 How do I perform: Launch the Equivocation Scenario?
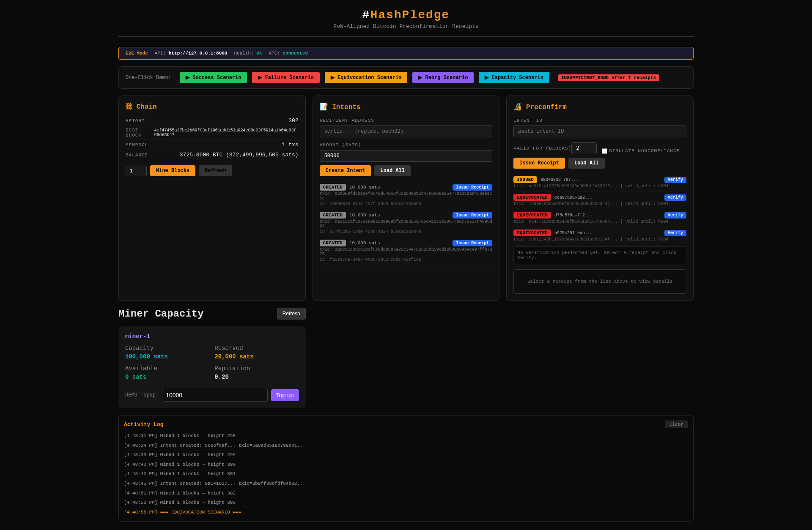366,78
